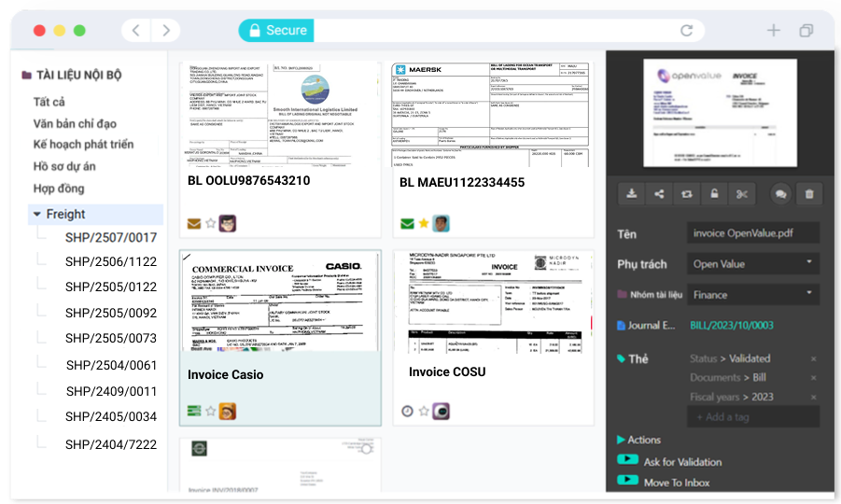
Task: Click the Secure lock badge
Action: click(276, 31)
